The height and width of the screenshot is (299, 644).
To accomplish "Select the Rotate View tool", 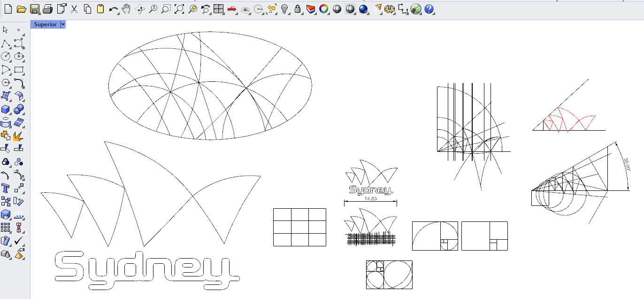I will tap(139, 9).
